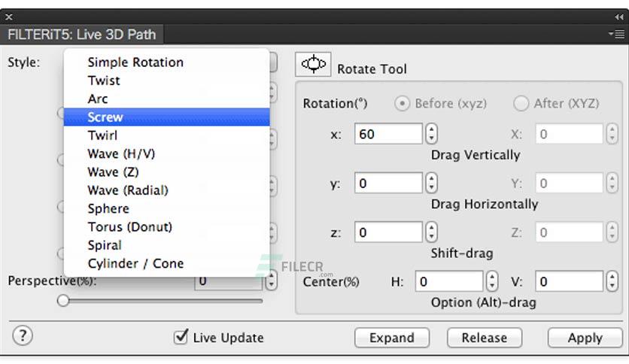Select Cylinder / Cone menu entry
The width and height of the screenshot is (629, 364).
(166, 263)
